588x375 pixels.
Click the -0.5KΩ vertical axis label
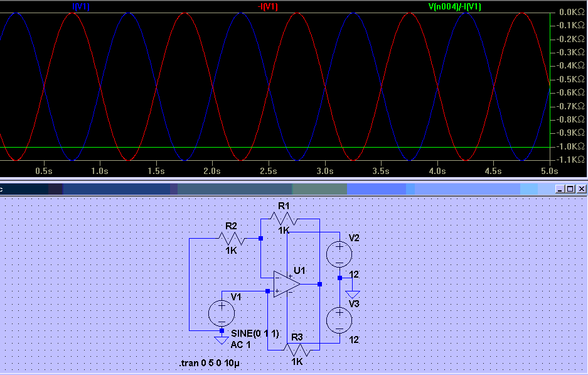tap(571, 79)
